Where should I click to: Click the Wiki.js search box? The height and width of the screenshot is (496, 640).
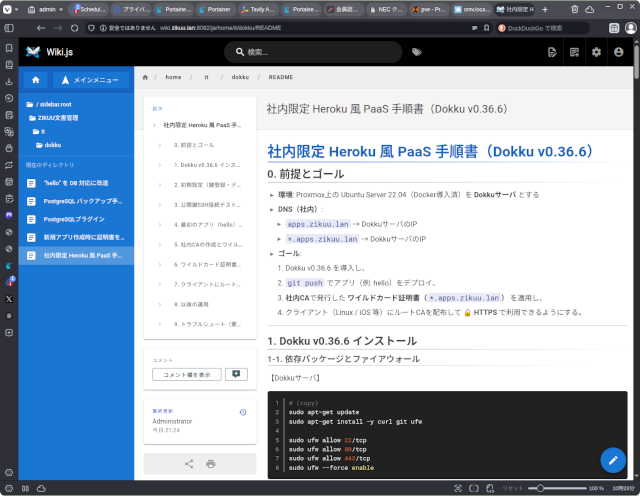[x=313, y=52]
